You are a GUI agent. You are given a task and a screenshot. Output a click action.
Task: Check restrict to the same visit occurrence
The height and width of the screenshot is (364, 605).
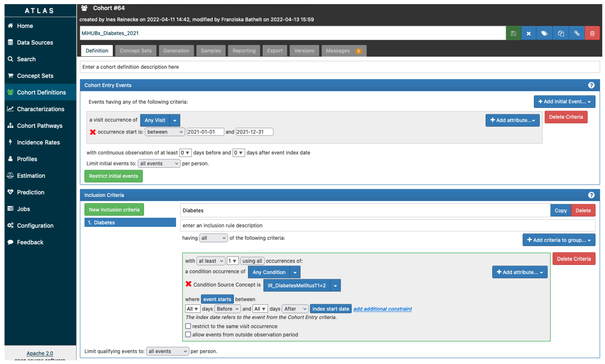pos(188,326)
